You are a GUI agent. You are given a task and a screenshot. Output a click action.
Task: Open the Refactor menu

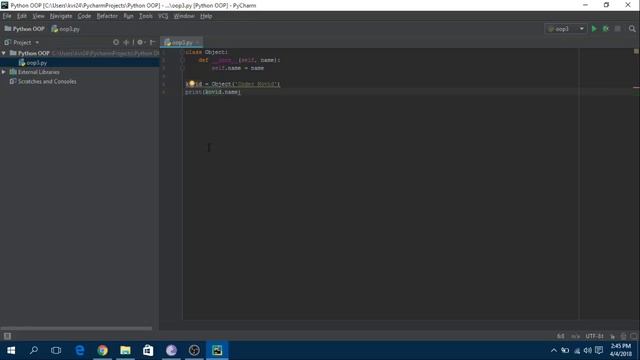tap(107, 16)
